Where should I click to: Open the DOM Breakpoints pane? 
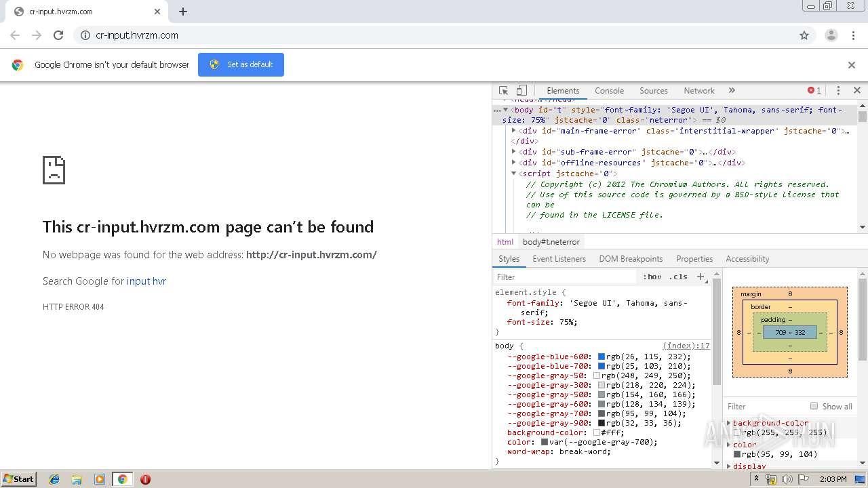(631, 259)
